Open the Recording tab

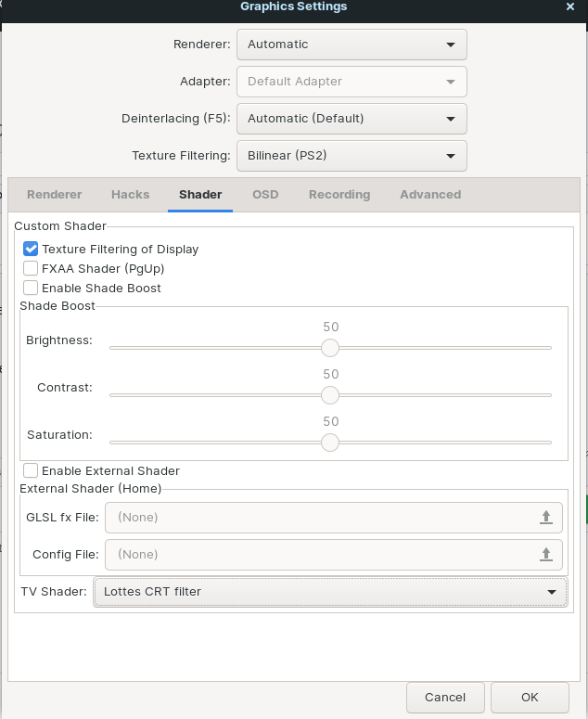339,195
